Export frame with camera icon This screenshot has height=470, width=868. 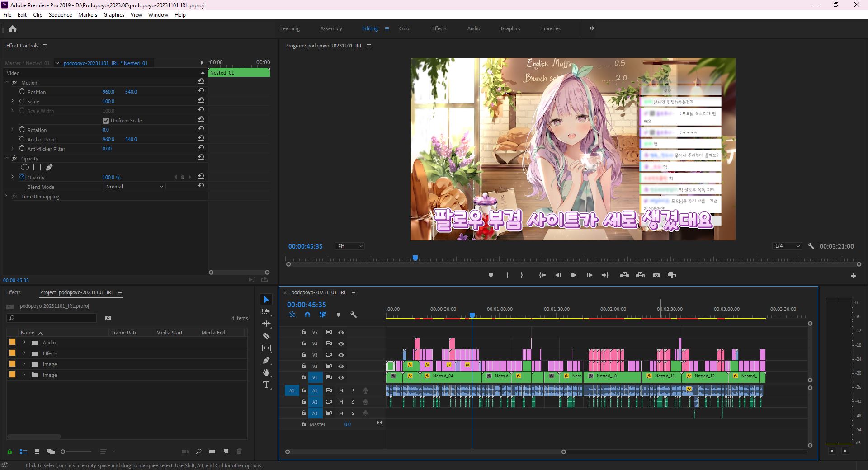coord(656,275)
